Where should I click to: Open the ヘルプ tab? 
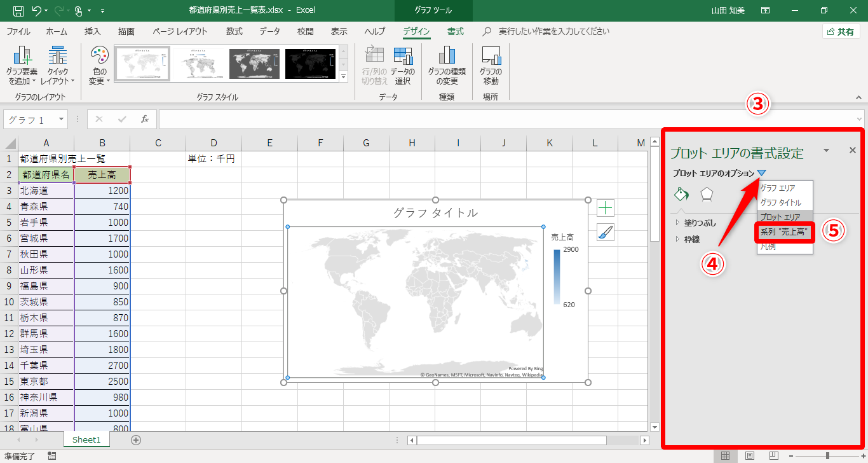[x=375, y=31]
